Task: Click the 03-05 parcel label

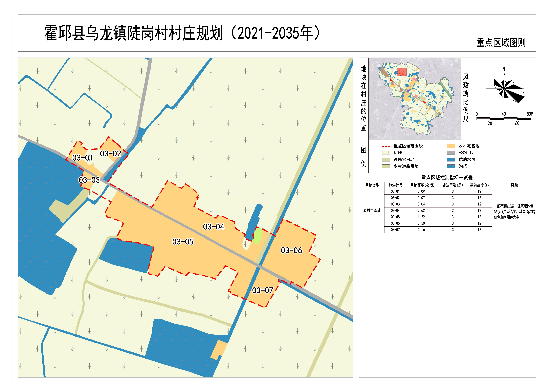Action: coord(183,242)
